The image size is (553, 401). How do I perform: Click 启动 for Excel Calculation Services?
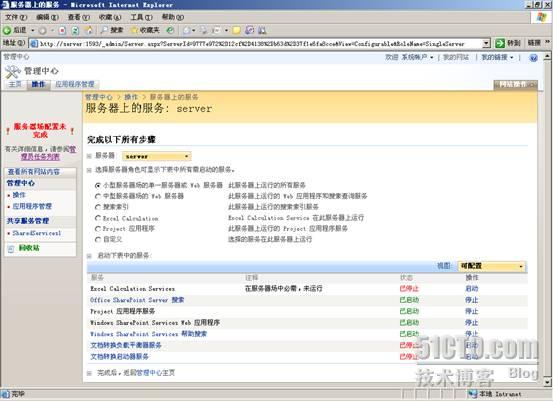coord(472,289)
